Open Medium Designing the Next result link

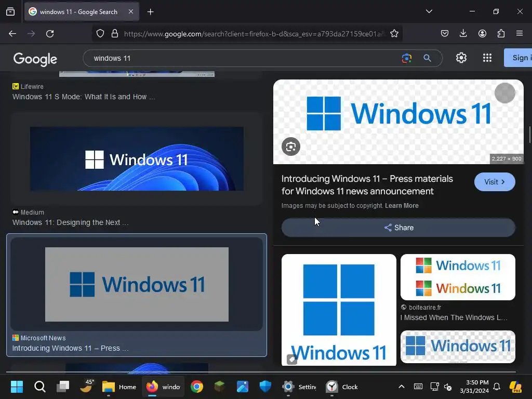click(70, 222)
